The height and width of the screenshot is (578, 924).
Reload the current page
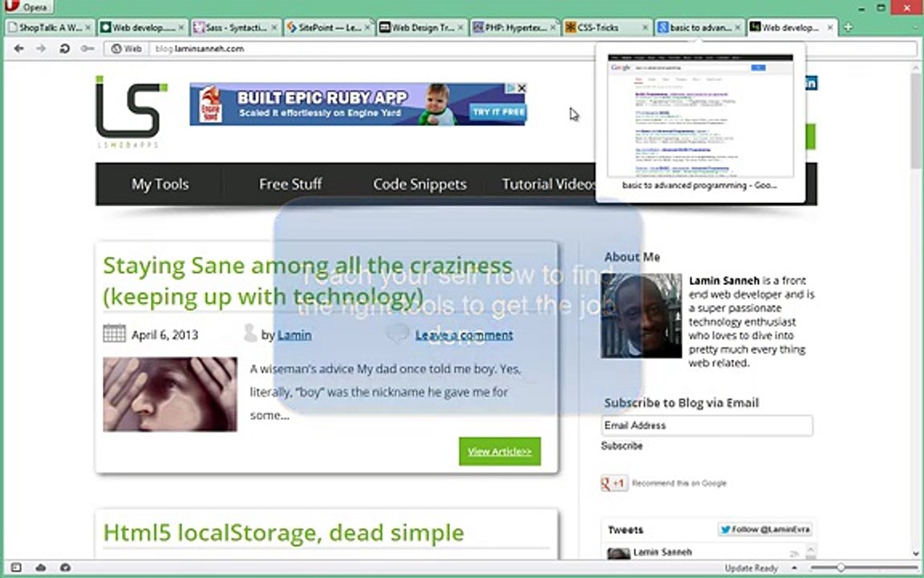click(x=64, y=48)
